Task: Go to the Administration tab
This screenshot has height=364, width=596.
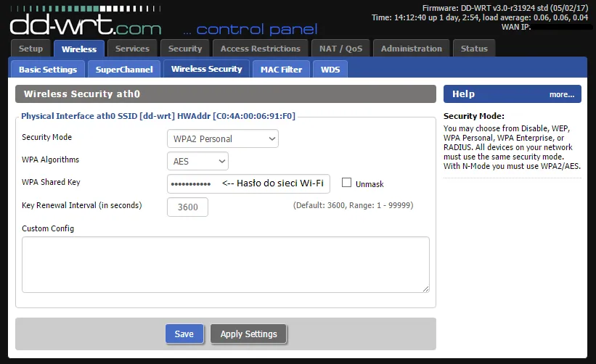Action: pos(412,49)
